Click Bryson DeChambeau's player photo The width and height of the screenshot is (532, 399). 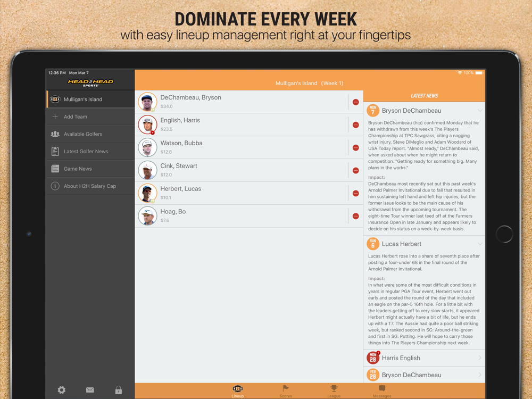147,102
